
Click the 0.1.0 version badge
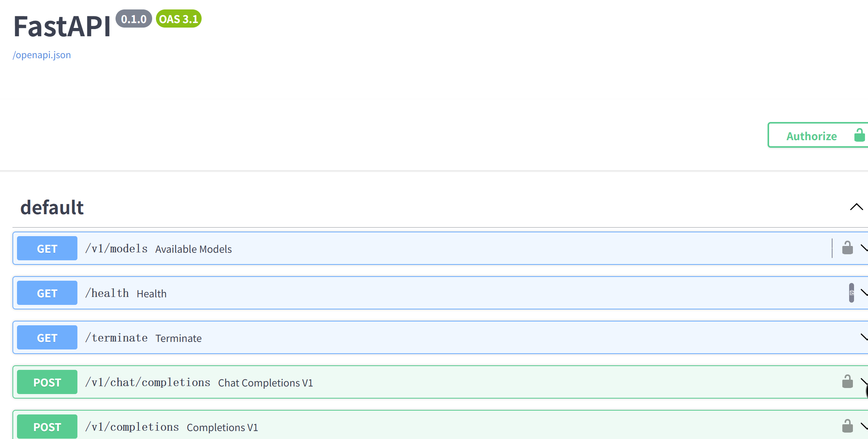tap(134, 19)
